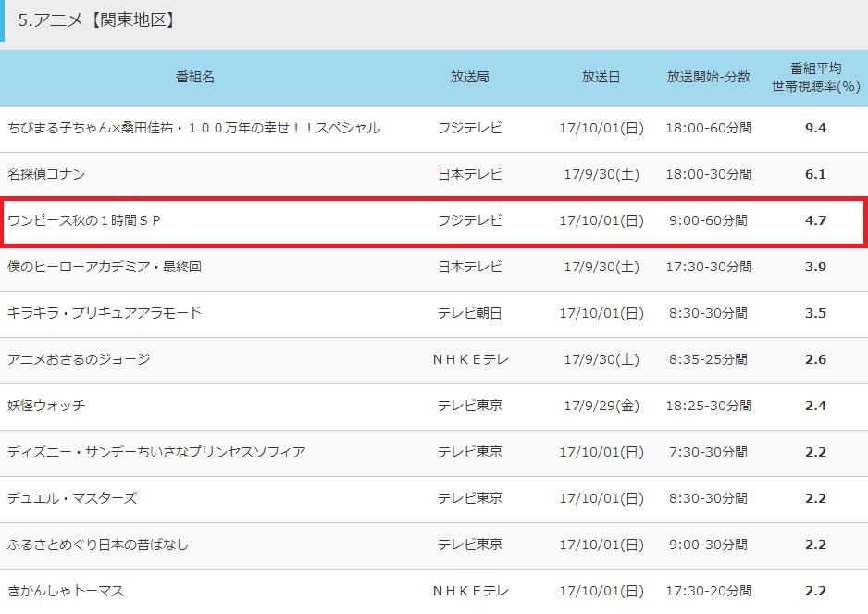Click the 17/10/01(日) date for プリキュア
Viewport: 868px width, 614px height.
[x=601, y=313]
